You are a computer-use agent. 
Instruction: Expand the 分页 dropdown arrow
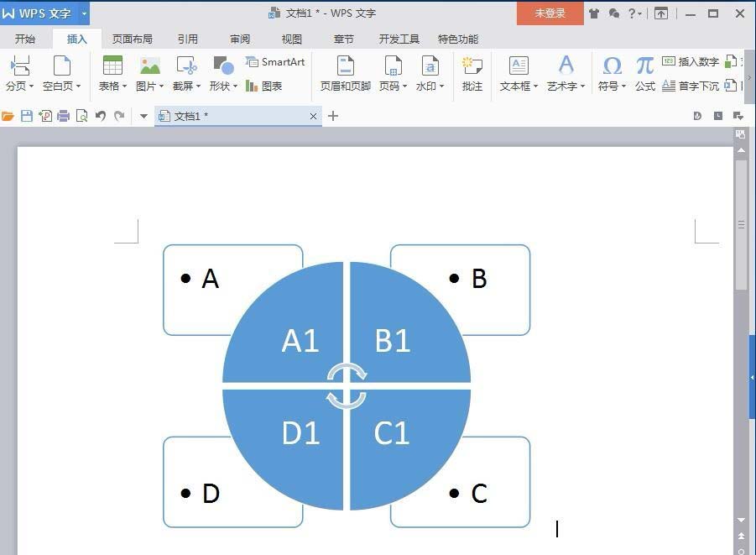point(31,86)
